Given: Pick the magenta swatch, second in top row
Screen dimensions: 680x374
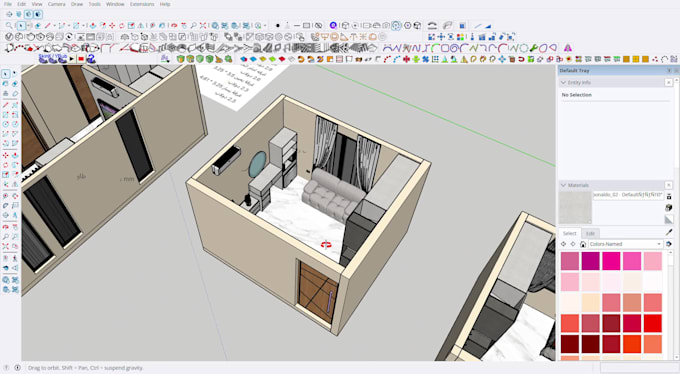Looking at the screenshot, I should [x=590, y=261].
